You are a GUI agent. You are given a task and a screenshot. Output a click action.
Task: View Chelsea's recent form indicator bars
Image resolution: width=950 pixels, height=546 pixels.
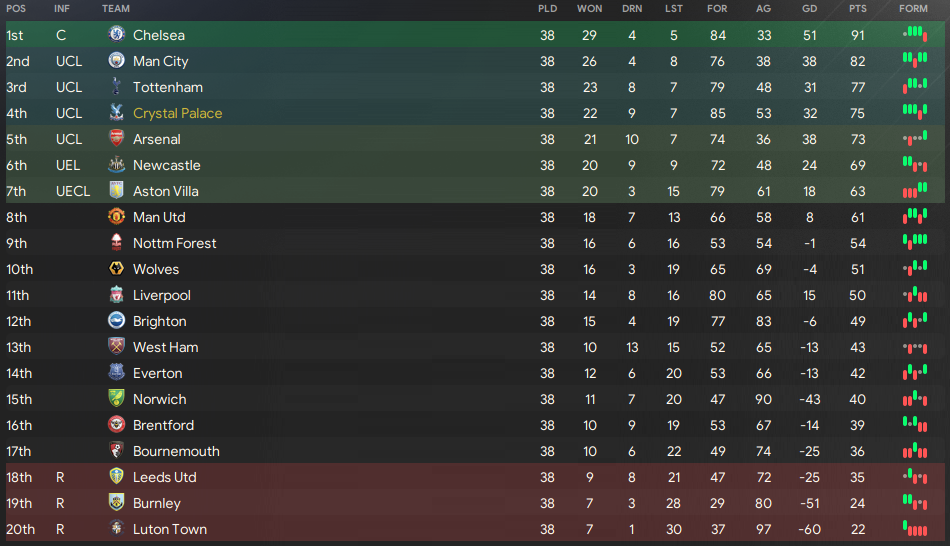click(x=915, y=34)
